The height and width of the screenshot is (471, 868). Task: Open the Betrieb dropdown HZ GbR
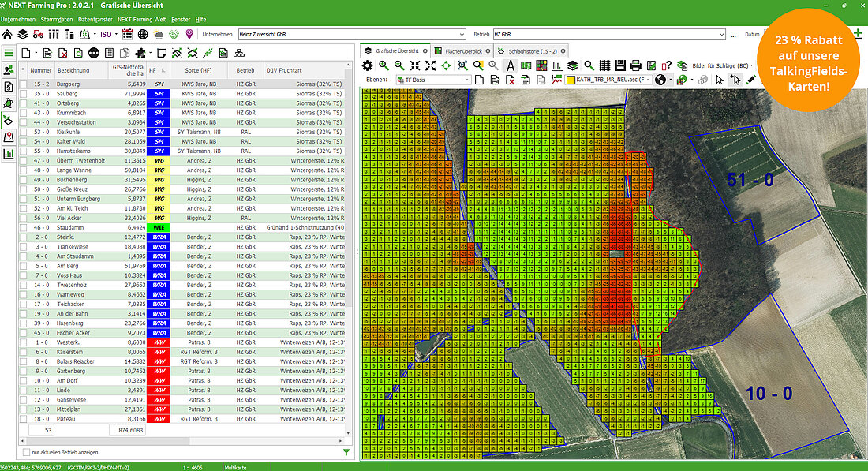(x=609, y=34)
